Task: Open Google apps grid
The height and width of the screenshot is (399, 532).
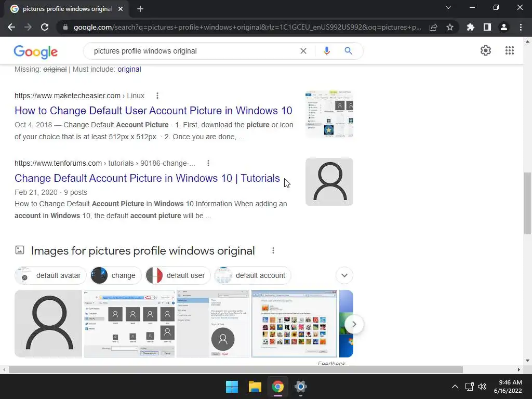Action: tap(509, 50)
